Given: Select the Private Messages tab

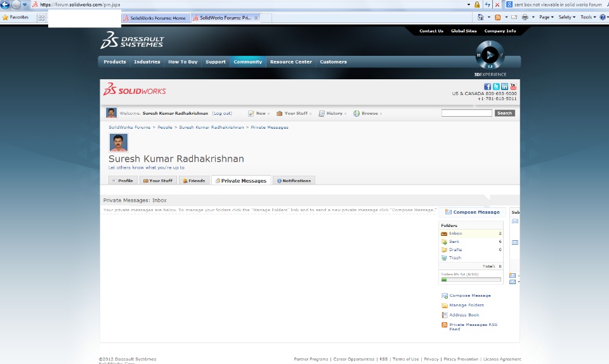Looking at the screenshot, I should [x=241, y=181].
